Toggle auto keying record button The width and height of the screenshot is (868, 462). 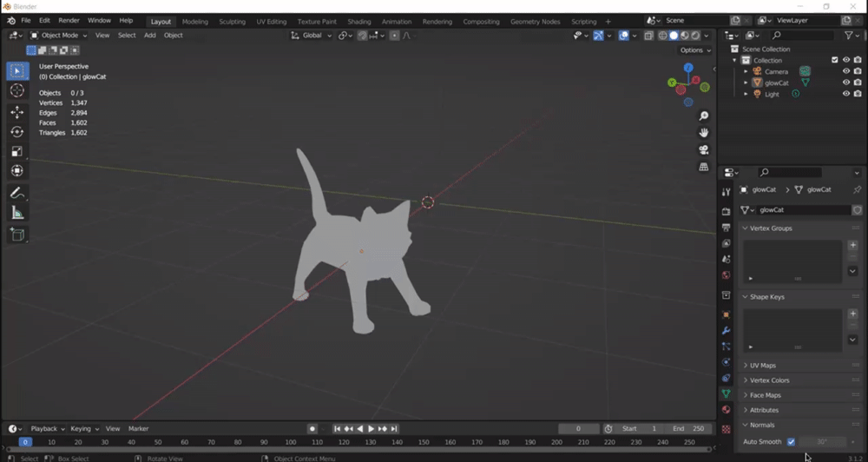click(312, 429)
